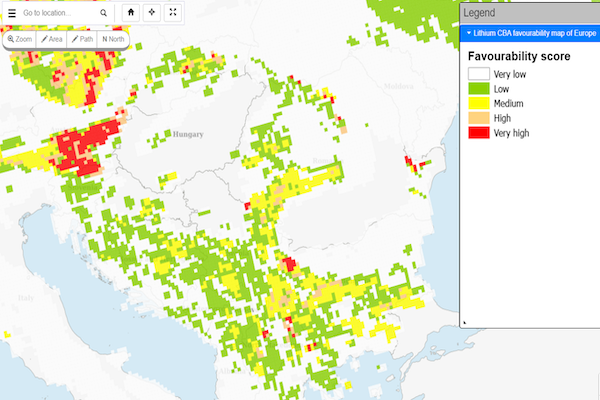
Task: Select the Area measurement tool
Action: click(x=52, y=39)
